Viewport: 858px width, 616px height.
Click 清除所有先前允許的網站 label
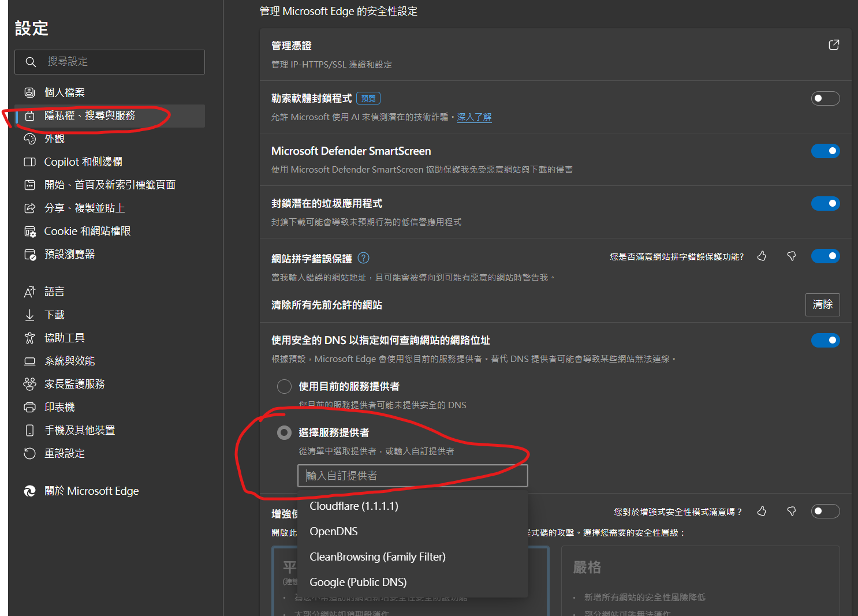coord(327,305)
